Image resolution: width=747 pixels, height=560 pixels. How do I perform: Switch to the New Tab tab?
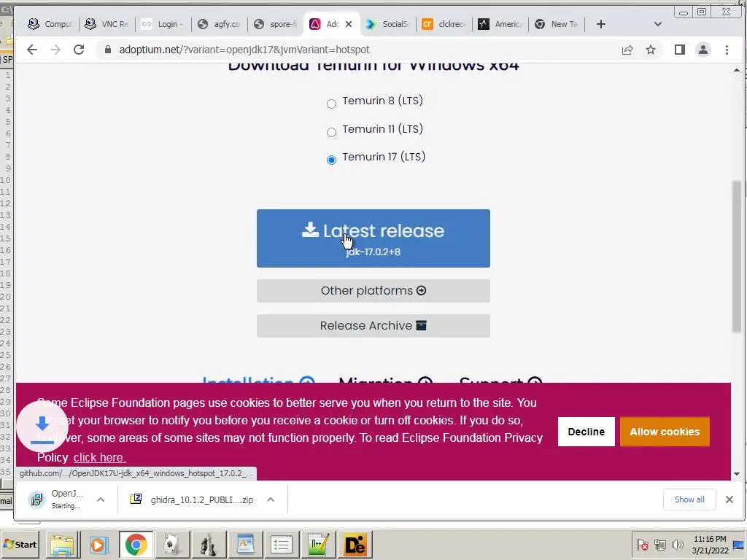point(557,24)
